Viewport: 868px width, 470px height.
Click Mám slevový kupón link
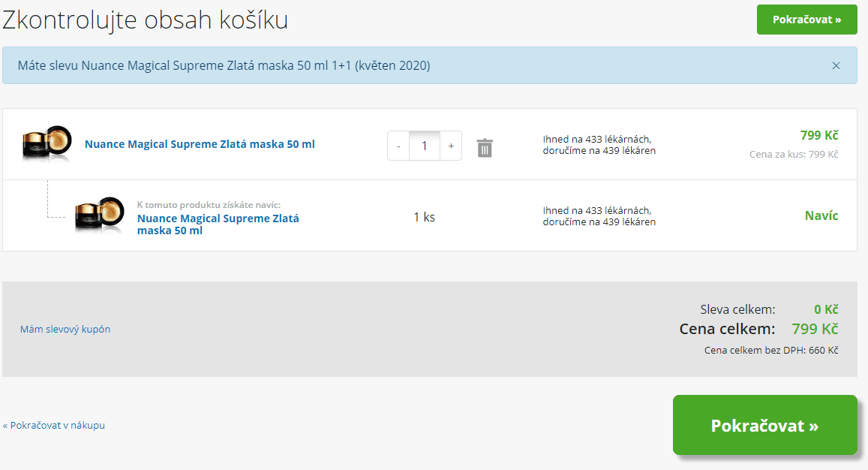click(65, 329)
